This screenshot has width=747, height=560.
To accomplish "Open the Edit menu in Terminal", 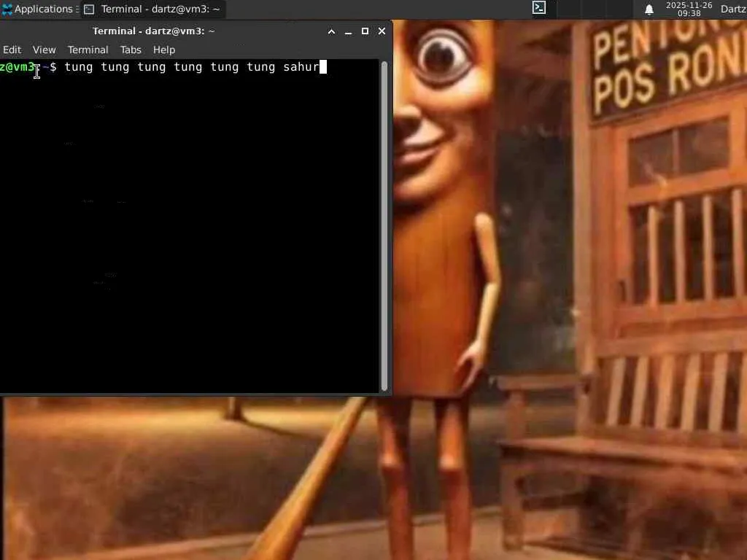I will coord(12,50).
